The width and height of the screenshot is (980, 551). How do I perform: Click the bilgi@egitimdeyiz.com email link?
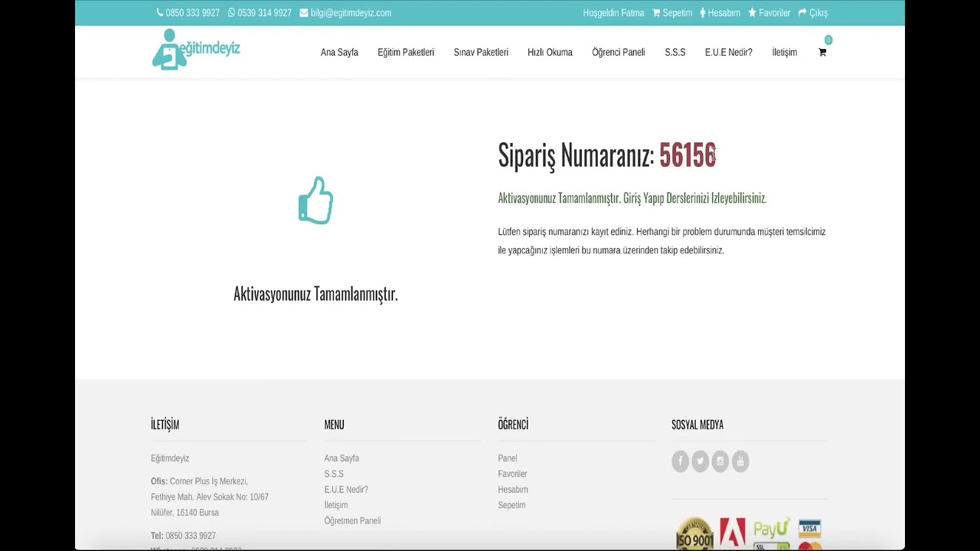tap(351, 13)
